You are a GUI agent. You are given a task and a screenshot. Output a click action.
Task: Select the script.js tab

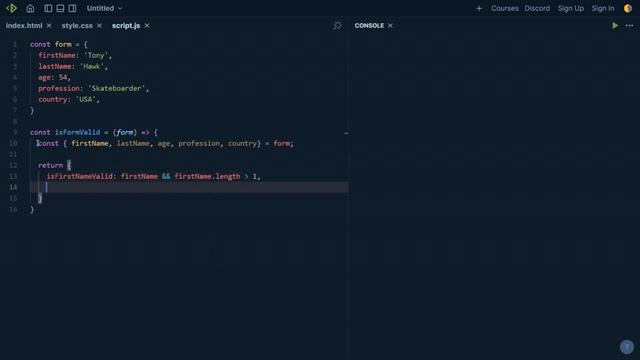click(126, 25)
